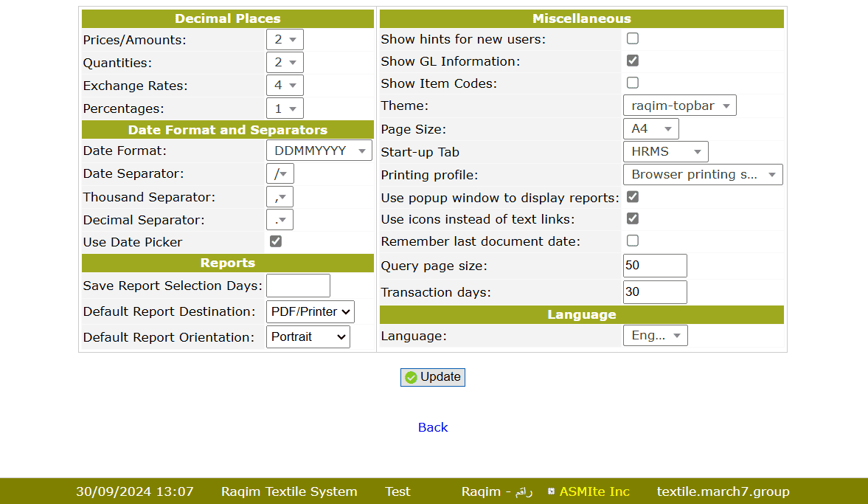Viewport: 868px width, 504px height.
Task: Open the ASMIte Inc footer link
Action: tap(594, 491)
